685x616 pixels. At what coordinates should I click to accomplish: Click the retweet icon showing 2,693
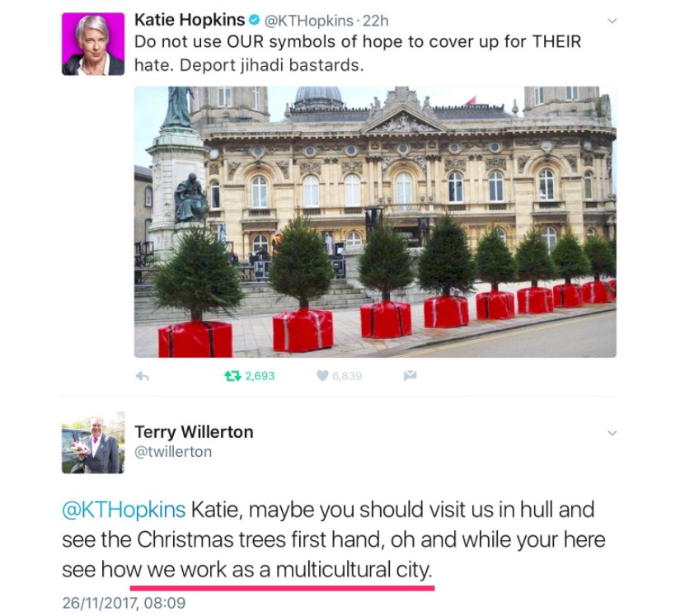click(x=232, y=376)
